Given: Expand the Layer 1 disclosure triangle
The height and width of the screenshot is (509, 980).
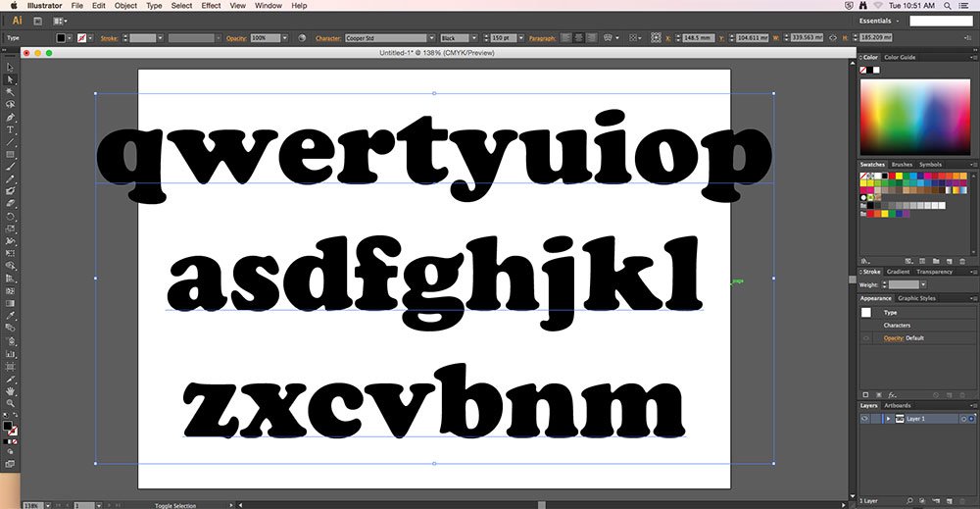Looking at the screenshot, I should point(888,419).
